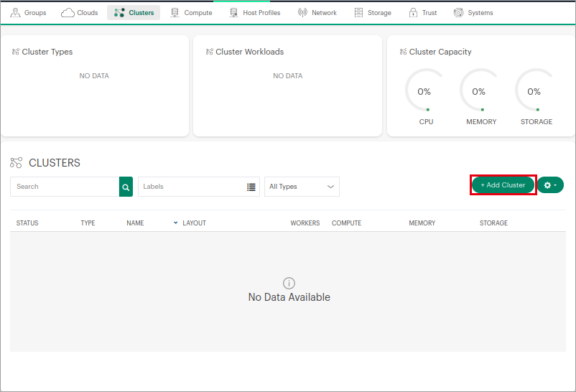The width and height of the screenshot is (576, 392).
Task: Click the Clouds cloud icon
Action: [68, 13]
